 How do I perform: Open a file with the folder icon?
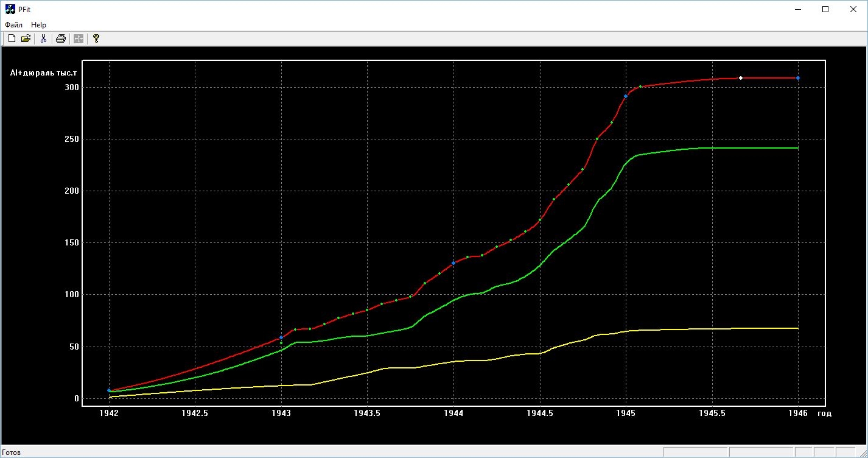click(26, 39)
